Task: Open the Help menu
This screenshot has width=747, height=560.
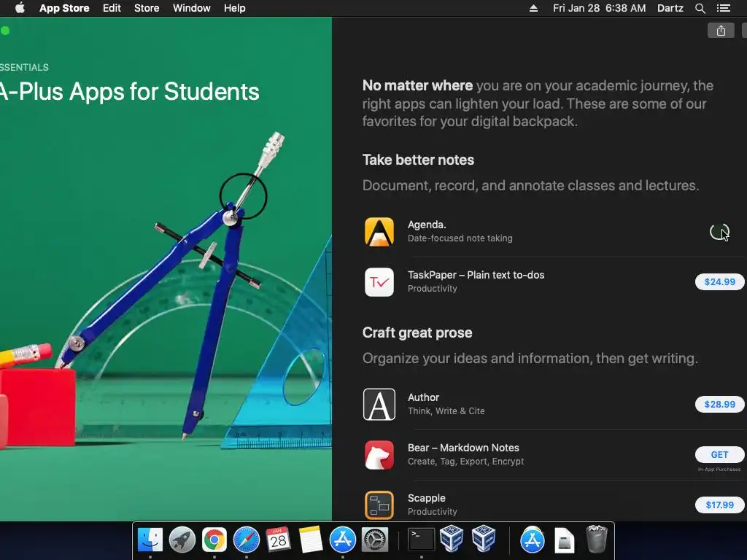Action: (234, 8)
